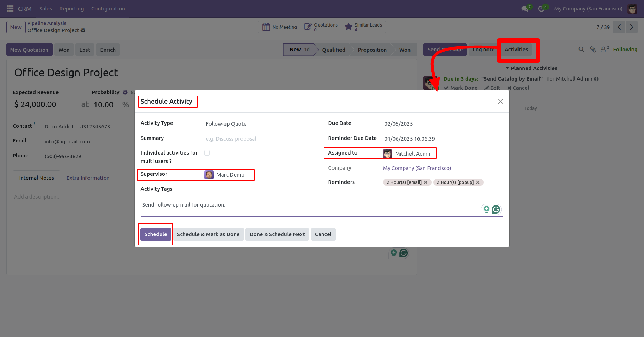Open the Configuration menu

pos(108,9)
